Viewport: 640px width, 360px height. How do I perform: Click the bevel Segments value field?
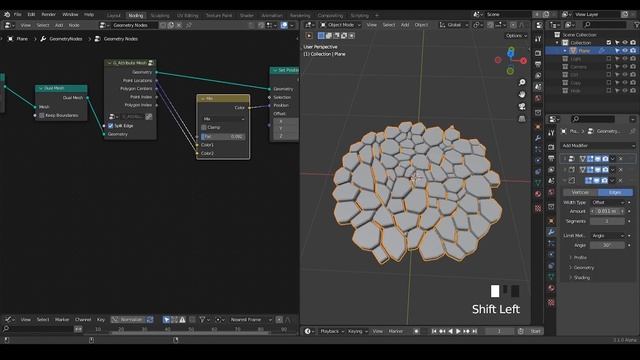click(607, 221)
